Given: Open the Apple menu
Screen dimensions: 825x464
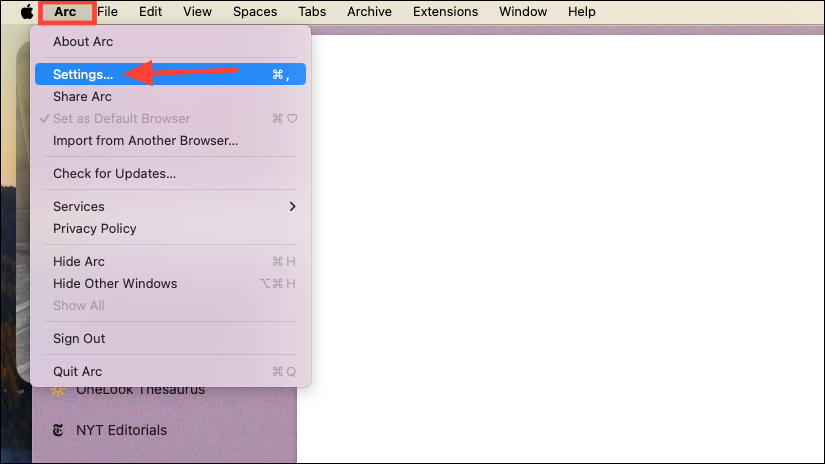Looking at the screenshot, I should coord(27,12).
